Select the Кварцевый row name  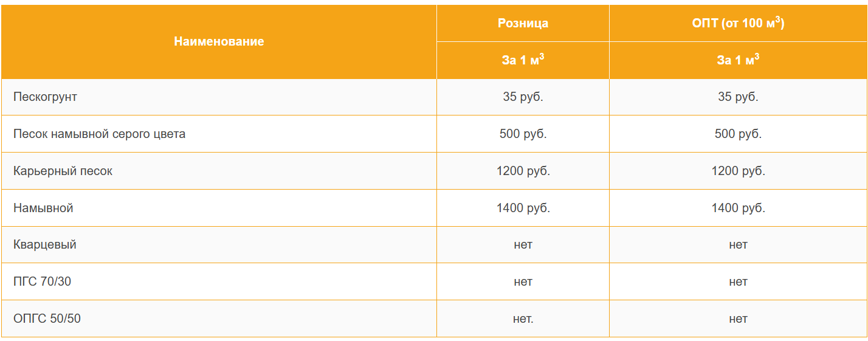45,245
